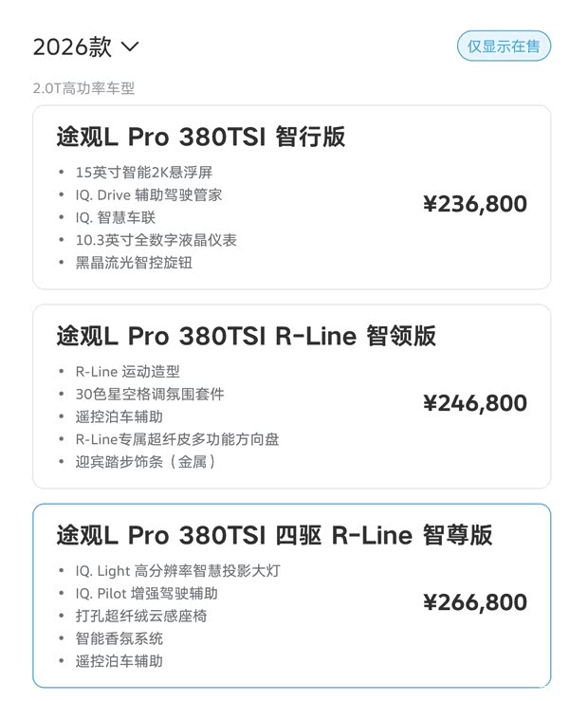Click the 10.3英寸全数字液晶仪表 feature
This screenshot has height=701, width=588.
(x=156, y=240)
